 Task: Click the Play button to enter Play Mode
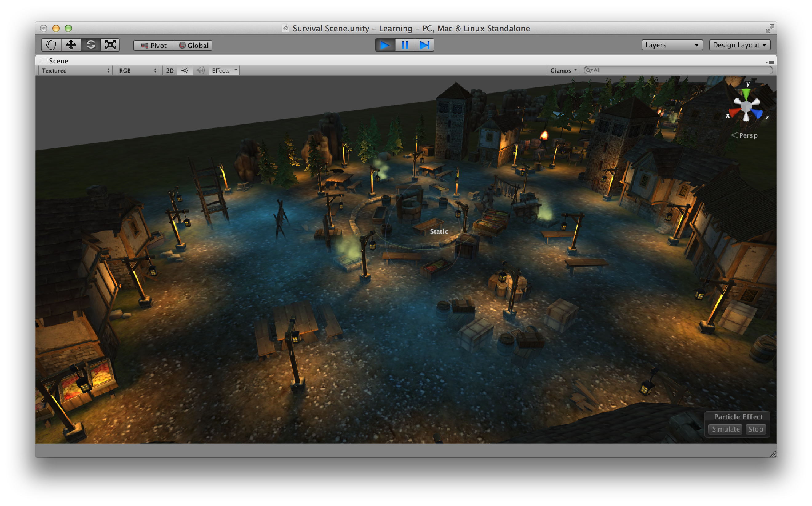click(384, 45)
